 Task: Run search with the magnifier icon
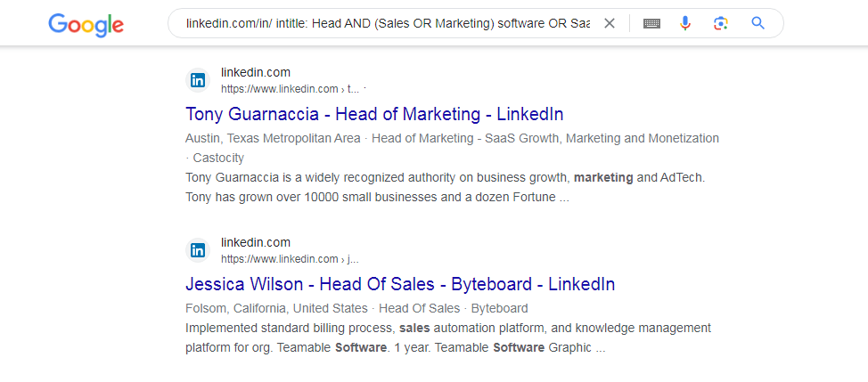click(x=757, y=23)
